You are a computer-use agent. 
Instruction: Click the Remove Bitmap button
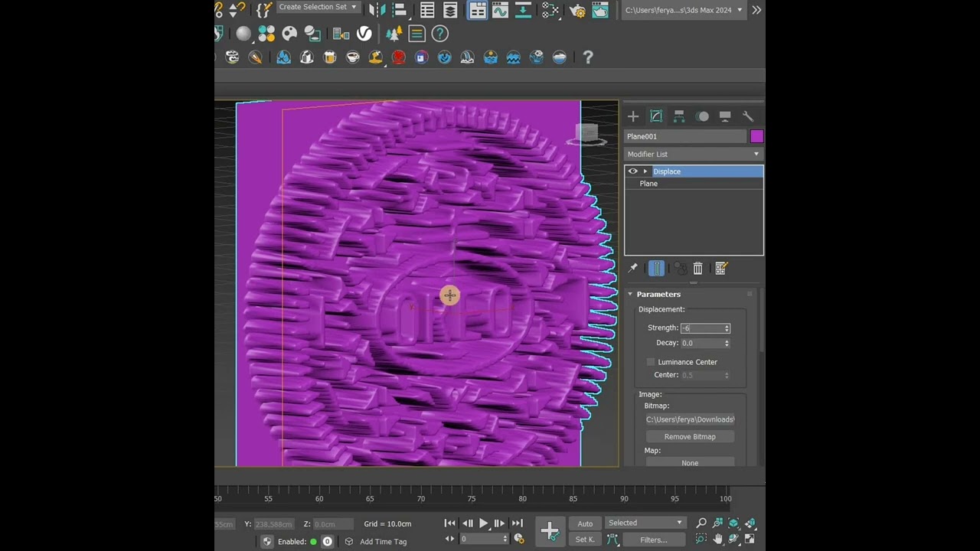690,437
